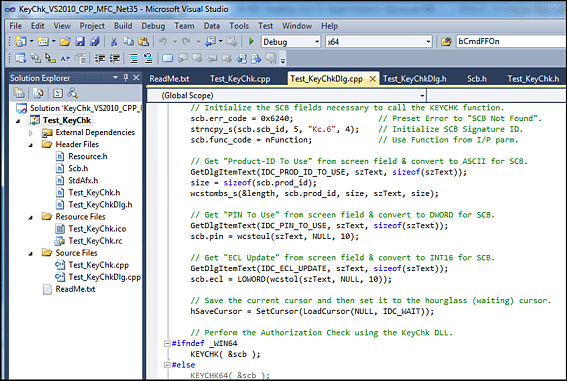Screen dimensions: 567x381
Task: Cut selection with the scissors icon
Action: point(114,42)
